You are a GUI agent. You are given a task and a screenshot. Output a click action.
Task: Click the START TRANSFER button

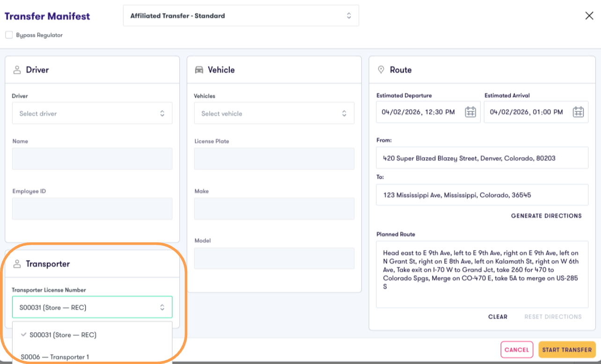[x=567, y=349]
